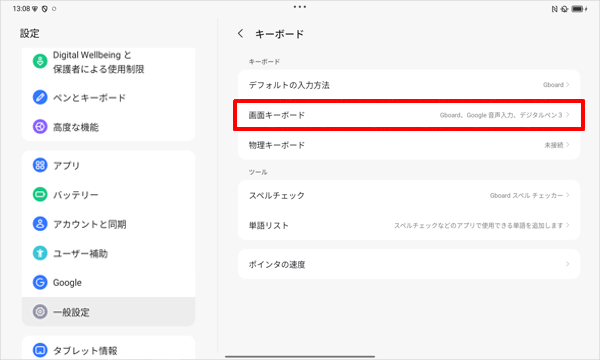600x360 pixels.
Task: Tap the ツール section header
Action: pos(258,172)
